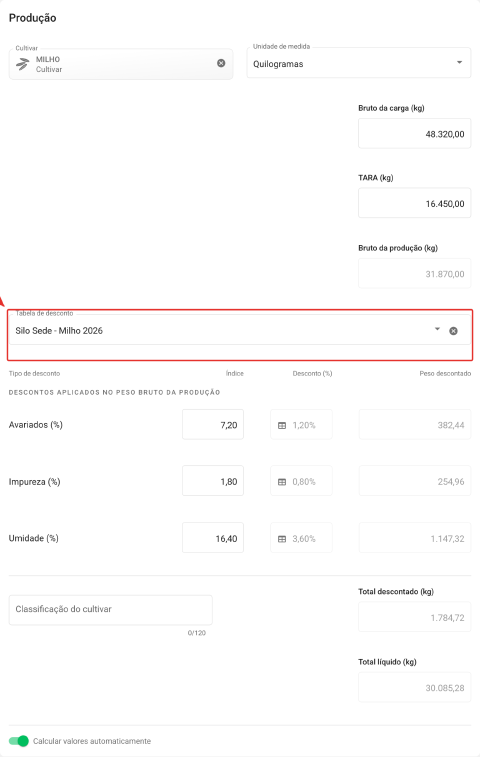
Task: Click the wheat icon beside MILHO
Action: pos(22,64)
